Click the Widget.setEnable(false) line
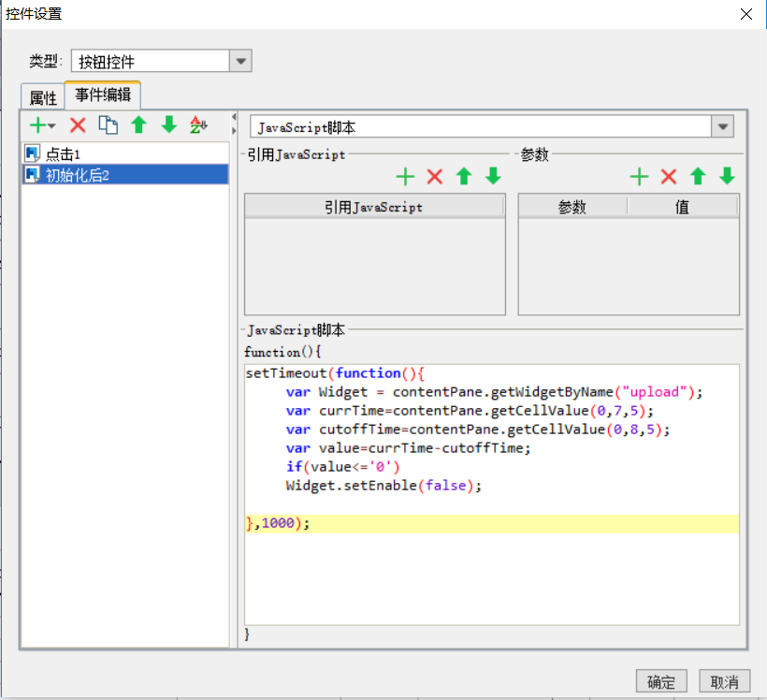This screenshot has height=700, width=767. [384, 485]
